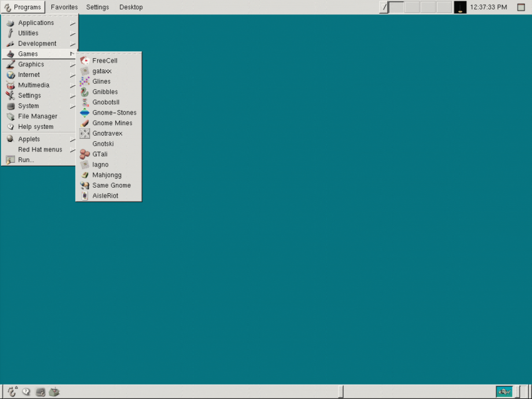Open Help system from Programs menu
This screenshot has width=532, height=399.
pyautogui.click(x=39, y=127)
